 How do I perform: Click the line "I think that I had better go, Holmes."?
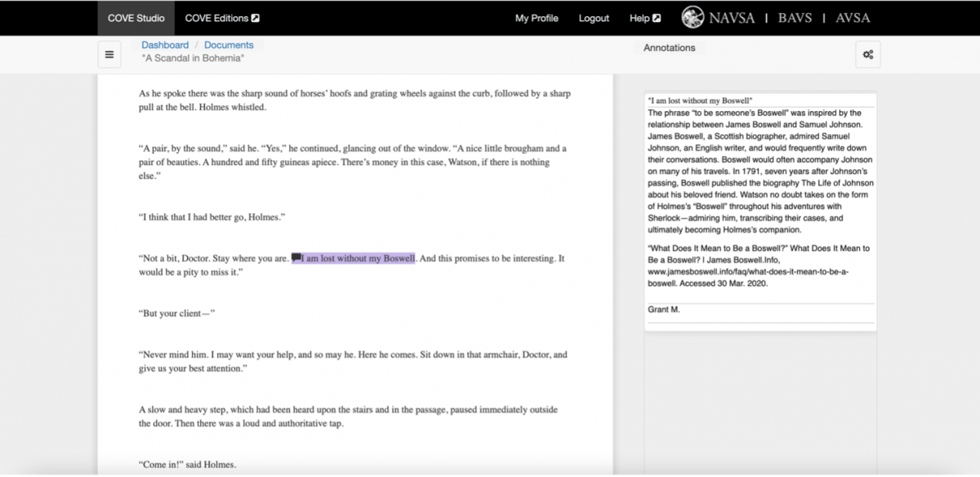pos(212,216)
